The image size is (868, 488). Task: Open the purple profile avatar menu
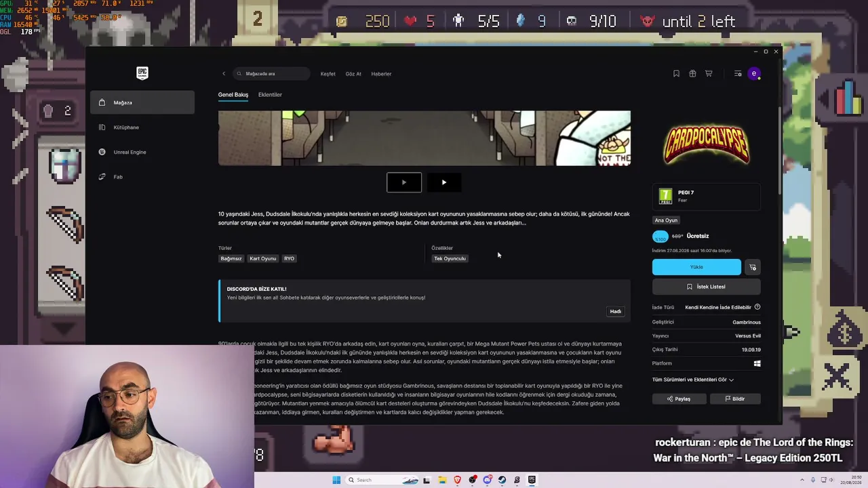pos(753,74)
